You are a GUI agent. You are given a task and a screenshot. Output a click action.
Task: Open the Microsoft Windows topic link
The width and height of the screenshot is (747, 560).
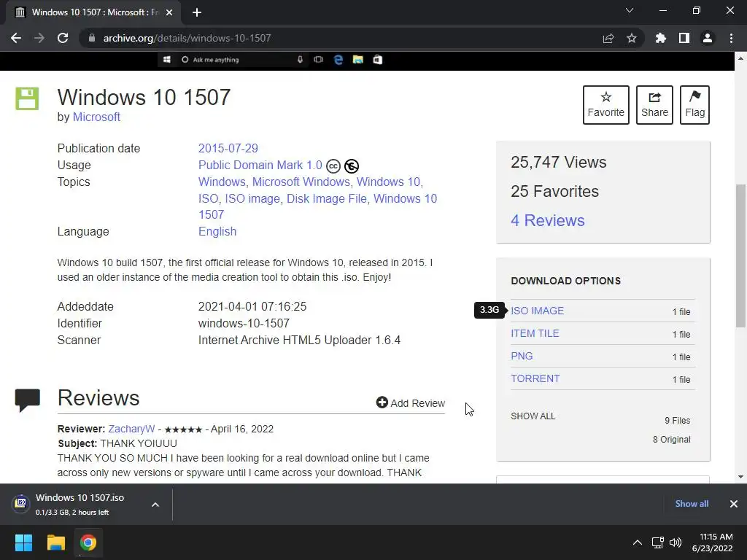click(301, 182)
